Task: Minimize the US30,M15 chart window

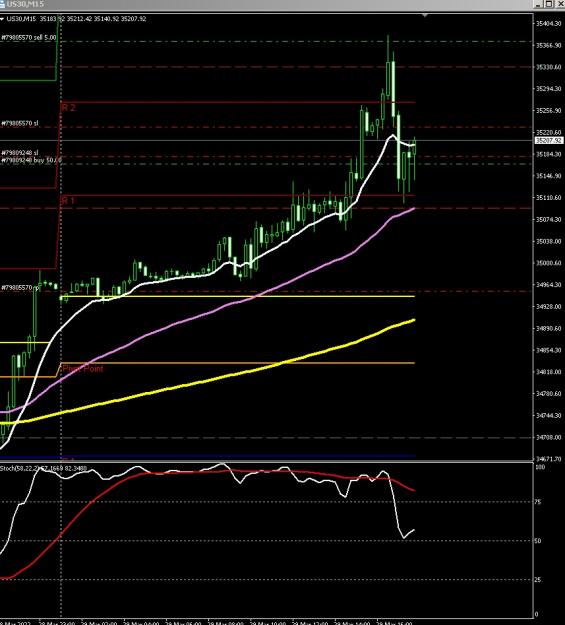Action: pos(539,4)
